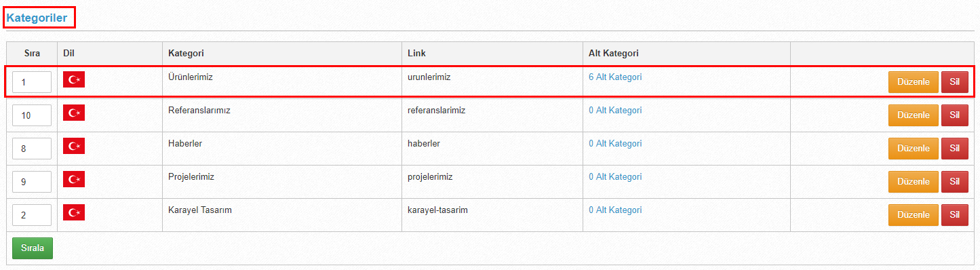Image resolution: width=980 pixels, height=270 pixels.
Task: Delete the Haberler category with Sil
Action: [955, 149]
